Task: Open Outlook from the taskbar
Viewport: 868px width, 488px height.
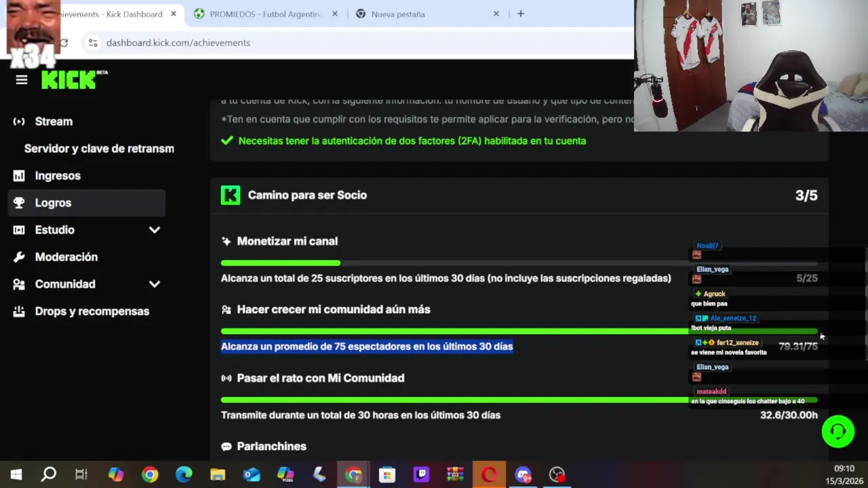Action: [x=252, y=474]
